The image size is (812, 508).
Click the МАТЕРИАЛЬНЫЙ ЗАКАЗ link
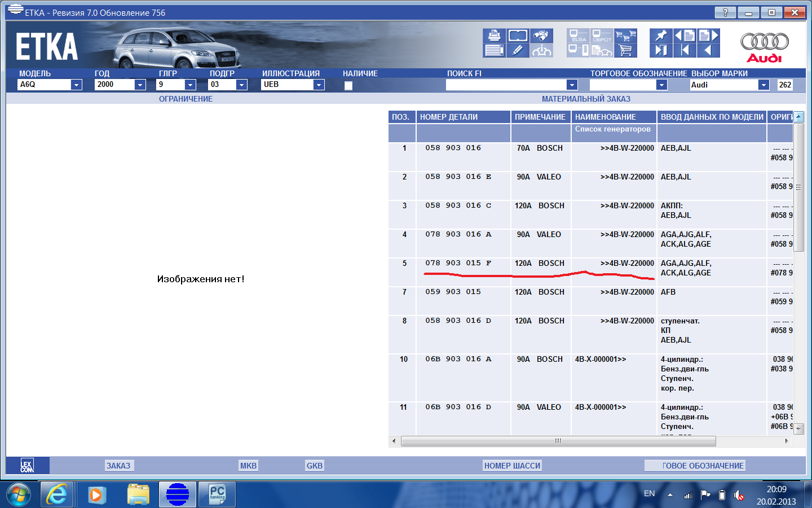[586, 99]
